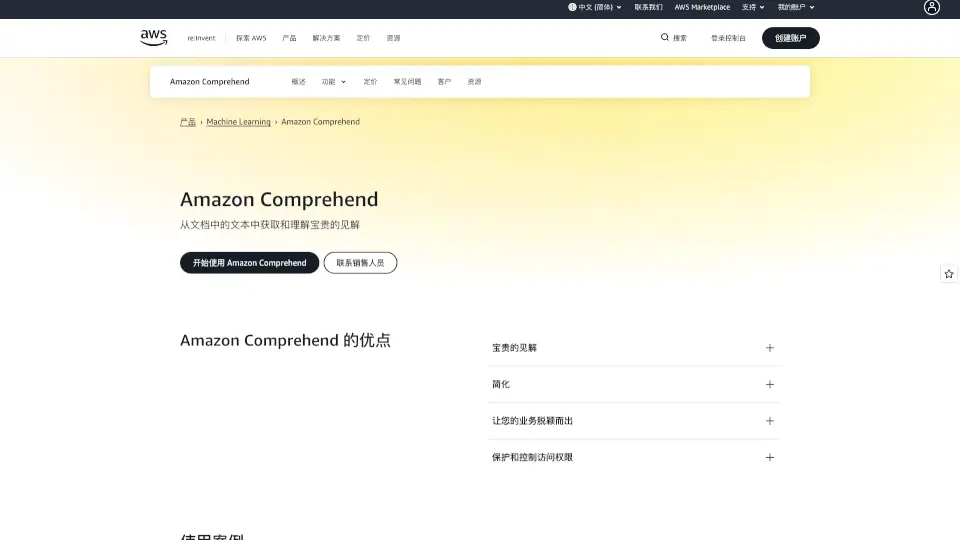This screenshot has height=540, width=960.
Task: Click the 让您的业务脱颖而出 label
Action: click(532, 421)
